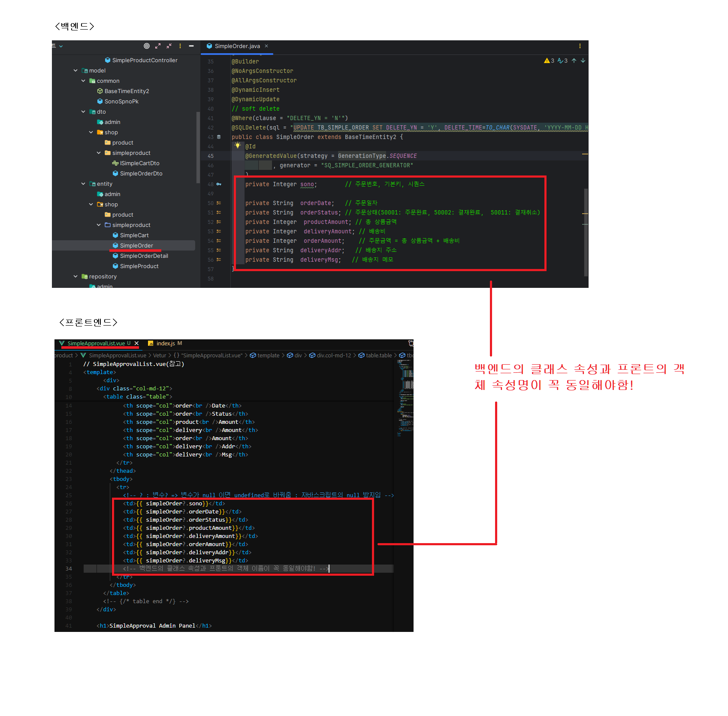Click the column gutter icon on line 53
The image size is (728, 716).
pos(219,231)
